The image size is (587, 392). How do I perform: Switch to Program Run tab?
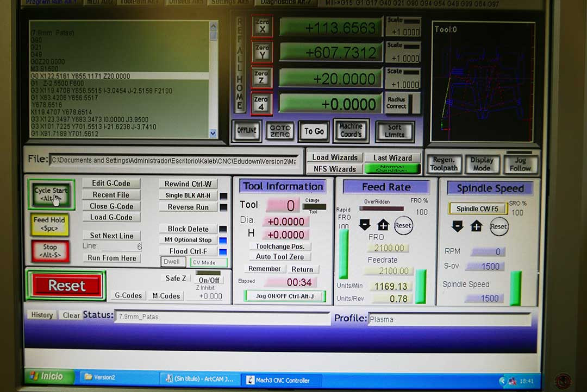52,2
